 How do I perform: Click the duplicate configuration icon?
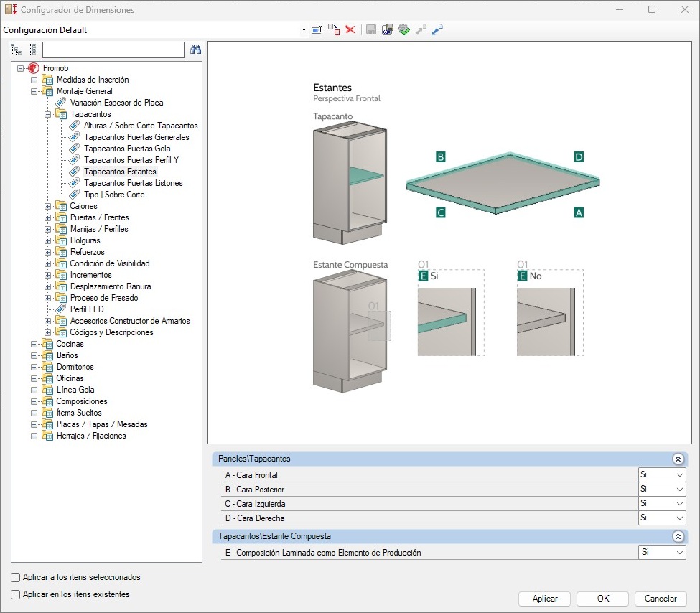(333, 29)
